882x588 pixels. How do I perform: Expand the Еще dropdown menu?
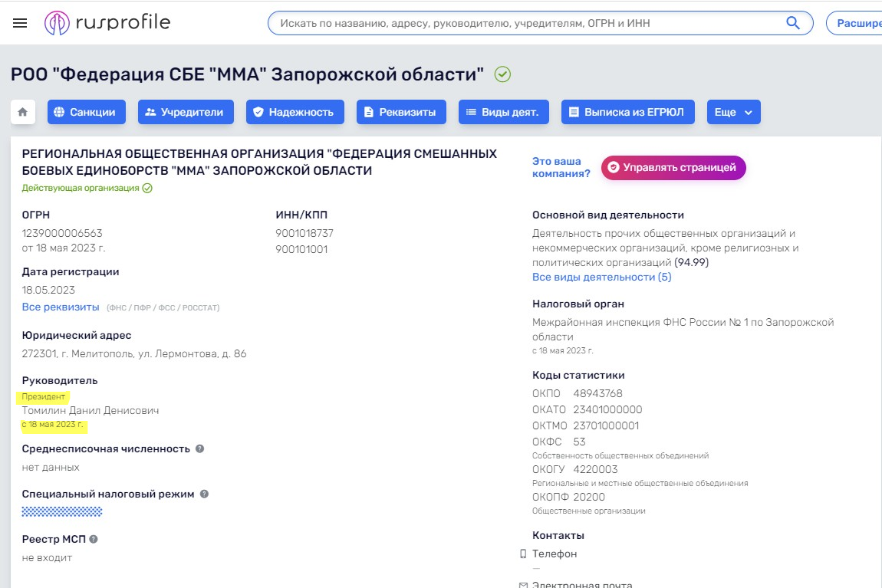click(x=732, y=111)
